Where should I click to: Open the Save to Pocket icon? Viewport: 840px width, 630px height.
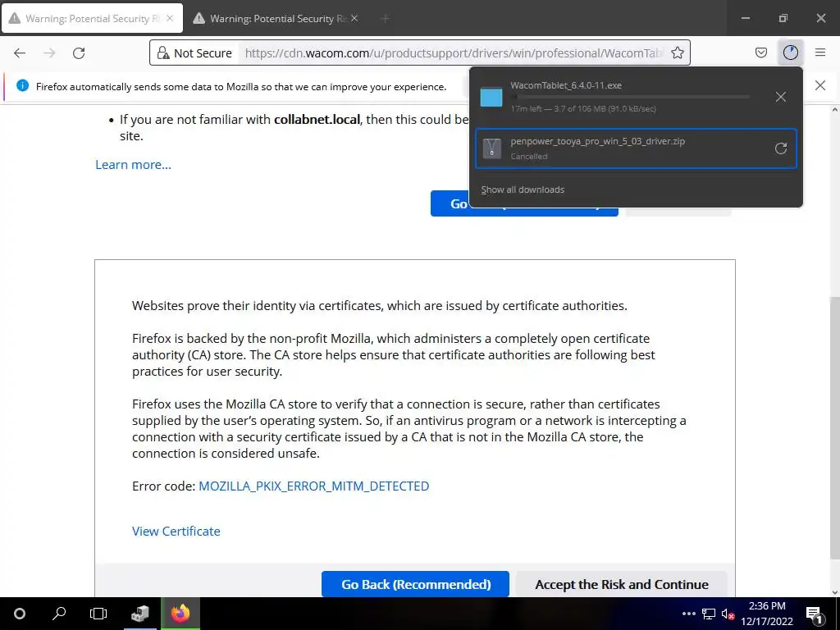[760, 52]
